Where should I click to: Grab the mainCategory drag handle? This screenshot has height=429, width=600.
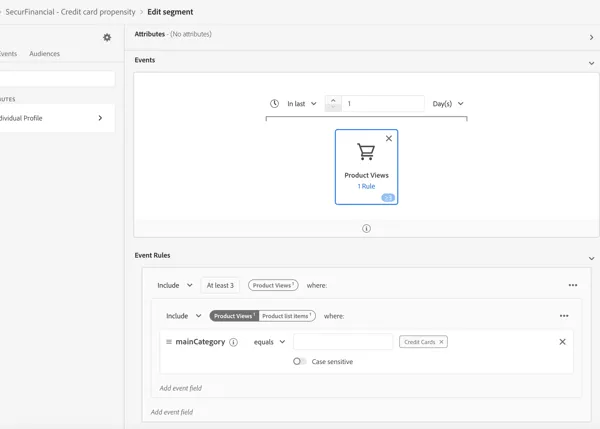tap(169, 342)
